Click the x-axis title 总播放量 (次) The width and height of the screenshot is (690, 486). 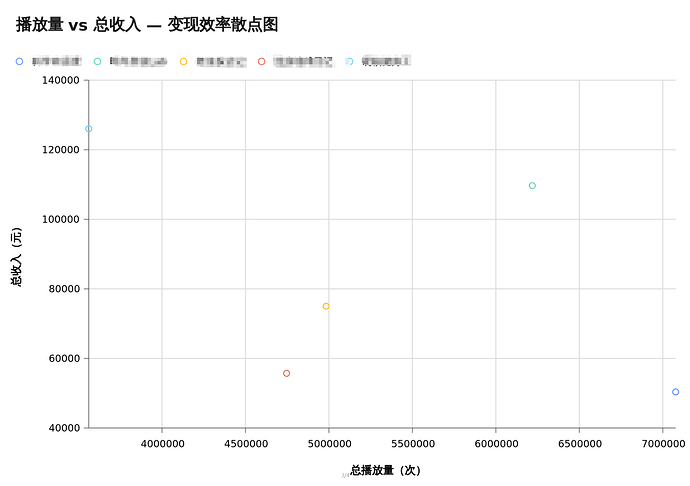pos(385,470)
